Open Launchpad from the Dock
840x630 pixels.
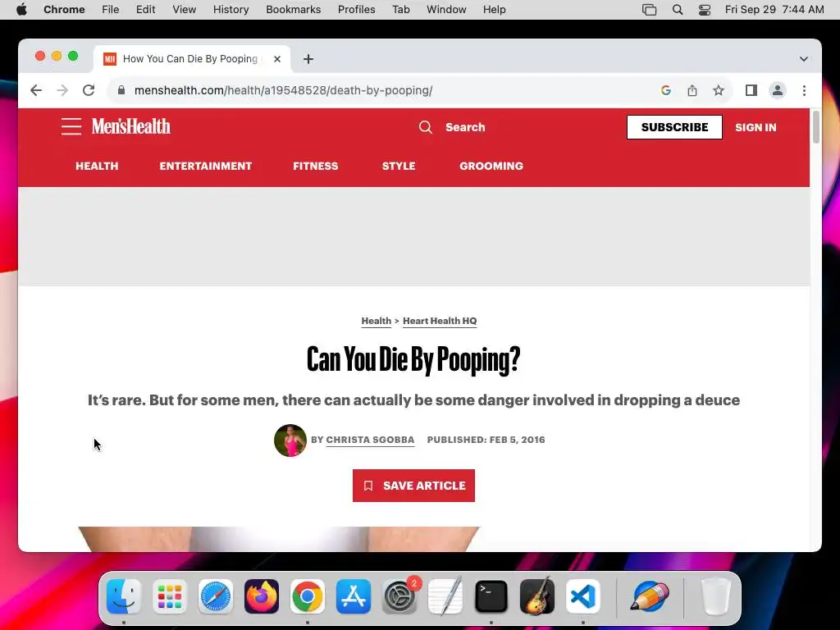click(170, 596)
